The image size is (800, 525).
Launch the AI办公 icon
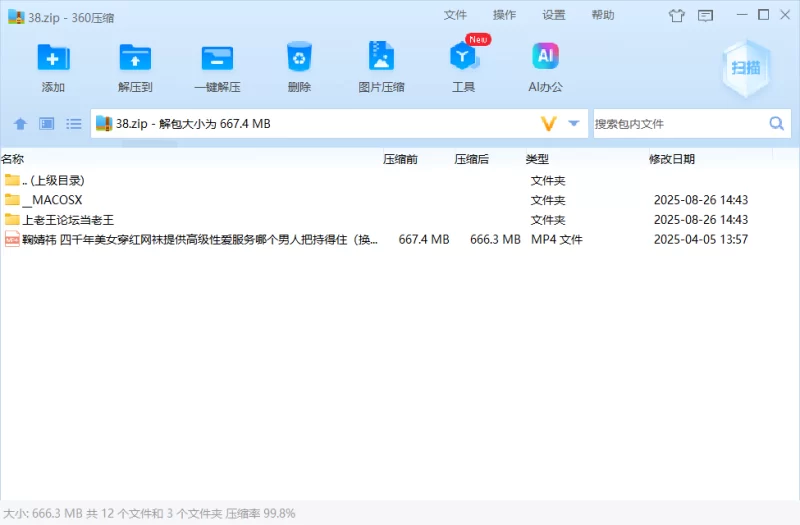(x=545, y=56)
